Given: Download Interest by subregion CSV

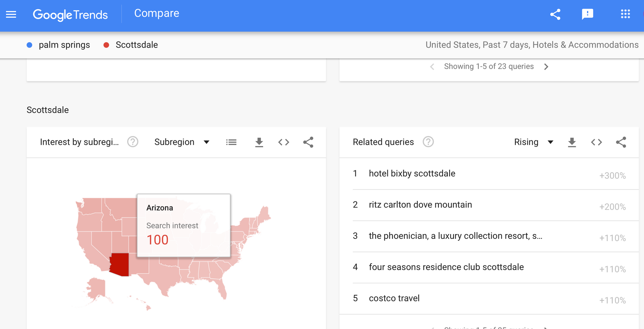Looking at the screenshot, I should coord(259,142).
